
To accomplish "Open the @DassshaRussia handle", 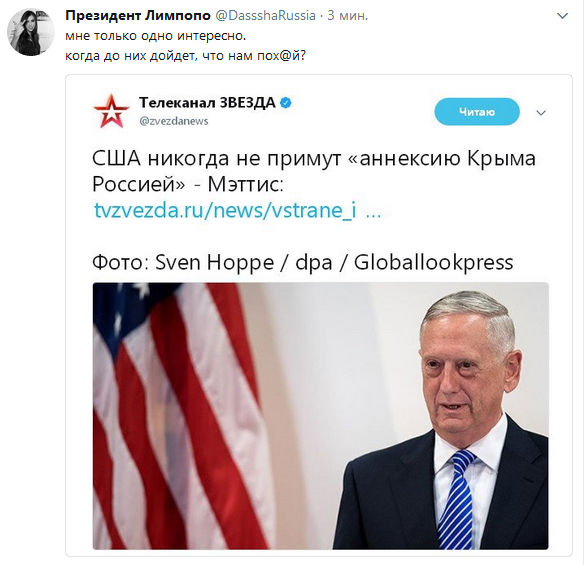I will click(x=266, y=16).
